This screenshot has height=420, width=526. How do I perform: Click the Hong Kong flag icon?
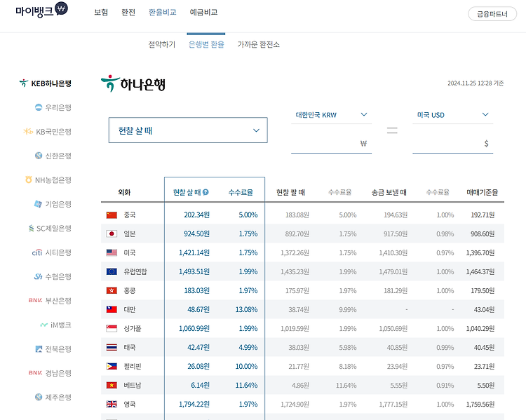[x=112, y=290]
